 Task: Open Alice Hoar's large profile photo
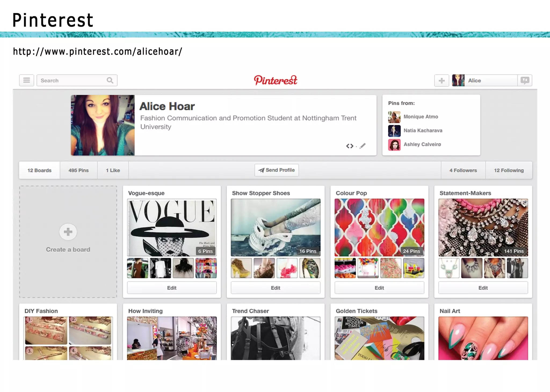(x=103, y=125)
